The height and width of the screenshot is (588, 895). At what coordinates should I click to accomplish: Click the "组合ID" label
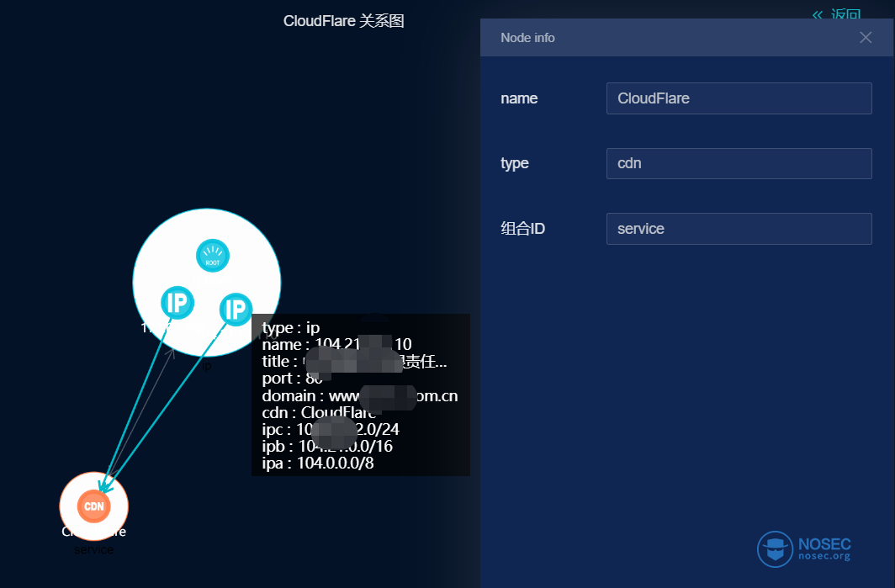(x=523, y=229)
